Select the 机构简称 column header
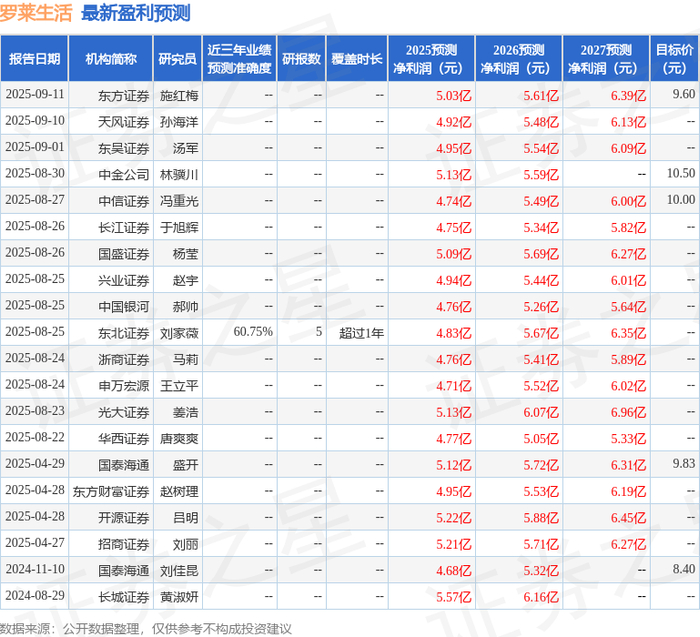Viewport: 700px width, 637px height. point(111,59)
